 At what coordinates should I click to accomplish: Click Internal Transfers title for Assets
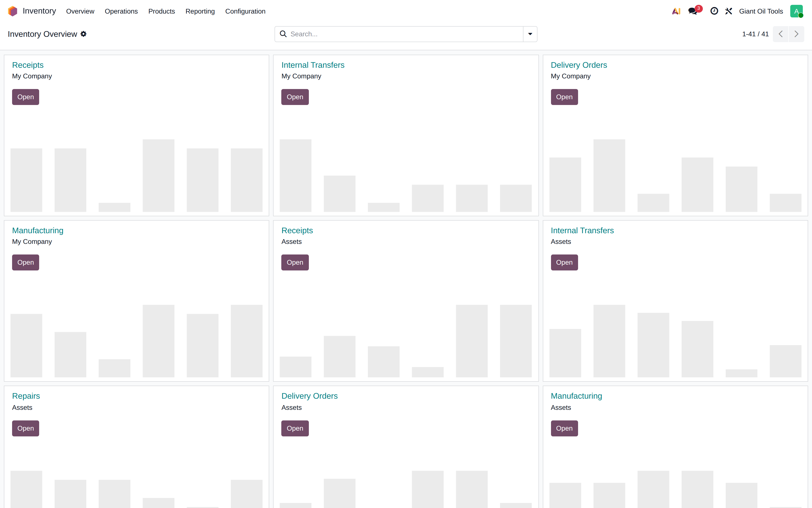(x=582, y=231)
